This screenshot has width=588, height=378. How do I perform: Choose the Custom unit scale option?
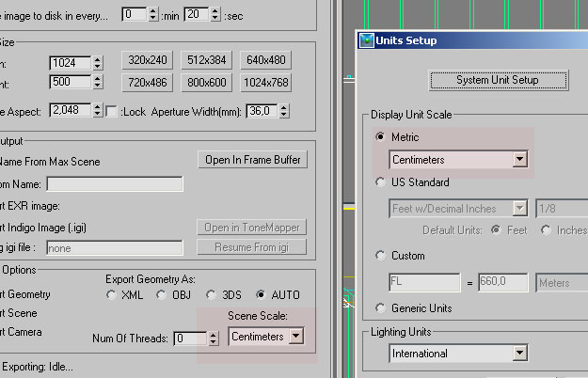pos(381,255)
